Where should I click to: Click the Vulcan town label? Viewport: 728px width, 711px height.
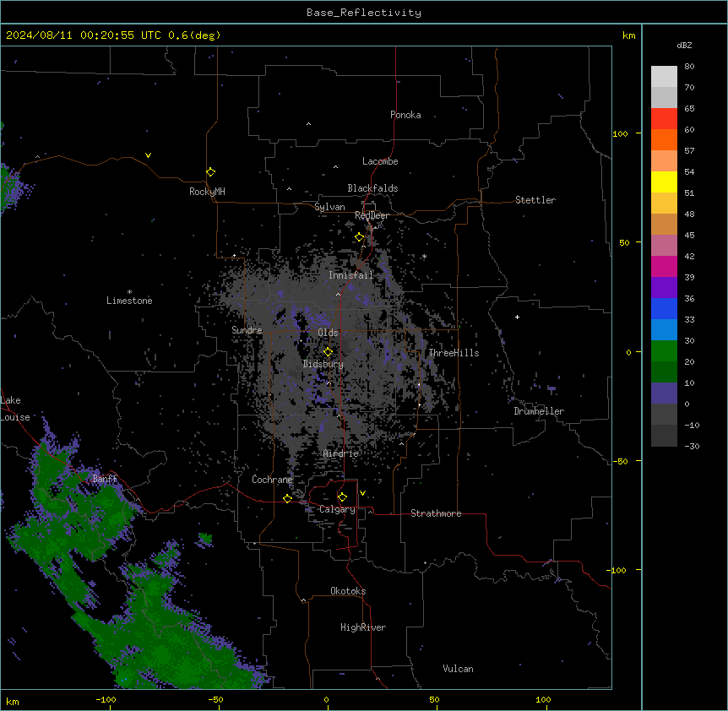458,669
